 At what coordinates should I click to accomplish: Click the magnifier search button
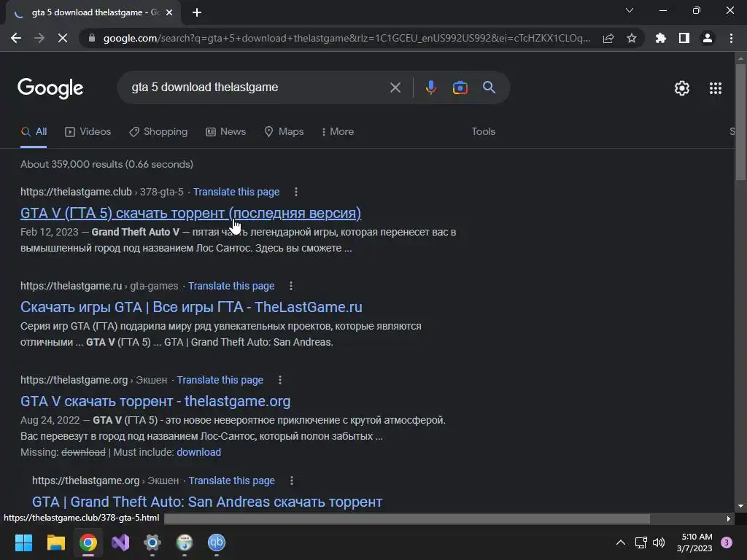[489, 87]
